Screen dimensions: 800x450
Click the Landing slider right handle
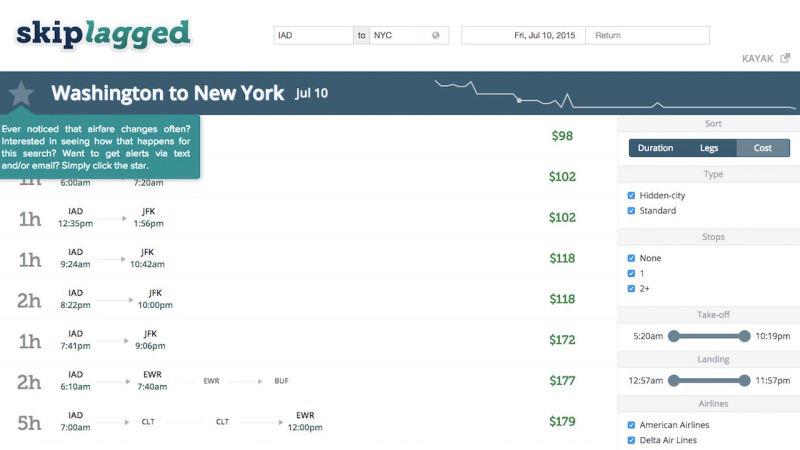tap(744, 380)
